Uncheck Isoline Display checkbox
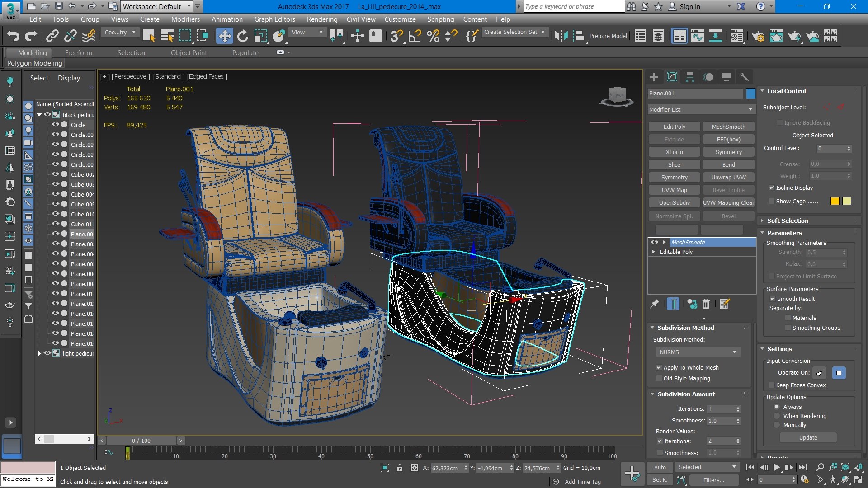The width and height of the screenshot is (868, 488). tap(772, 188)
